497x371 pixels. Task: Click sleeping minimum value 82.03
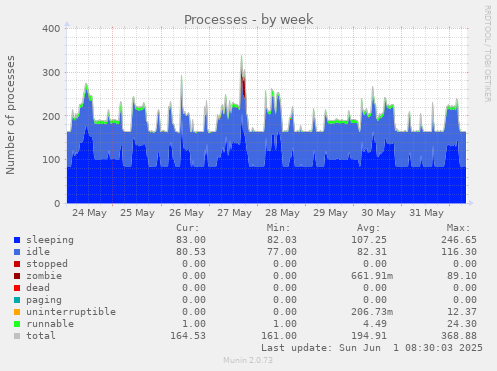click(x=282, y=240)
